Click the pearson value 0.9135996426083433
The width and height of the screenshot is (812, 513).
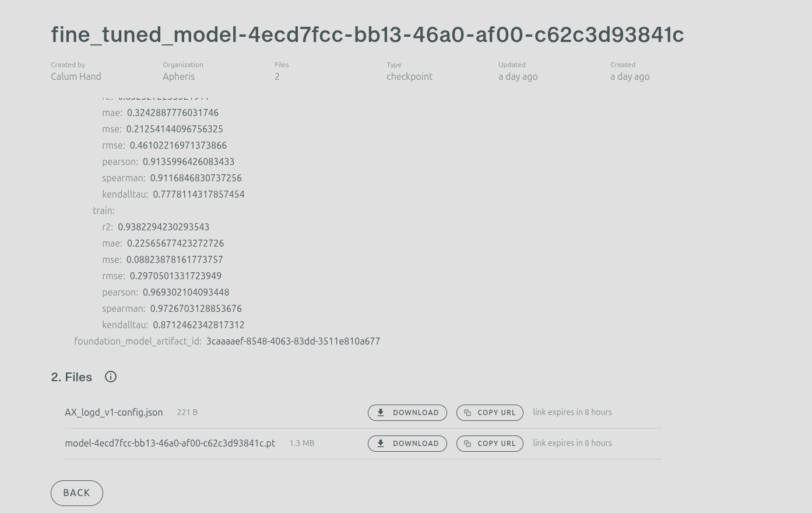pyautogui.click(x=188, y=161)
